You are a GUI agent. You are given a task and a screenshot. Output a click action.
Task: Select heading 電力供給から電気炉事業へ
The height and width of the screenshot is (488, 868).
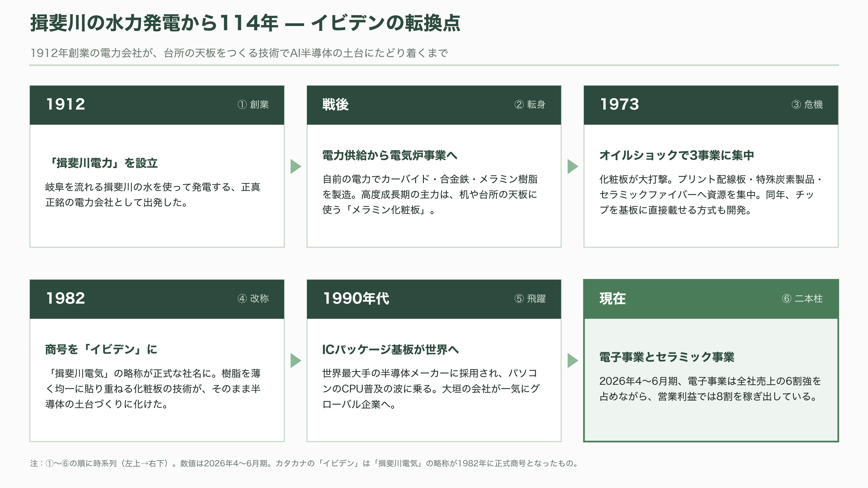[390, 155]
